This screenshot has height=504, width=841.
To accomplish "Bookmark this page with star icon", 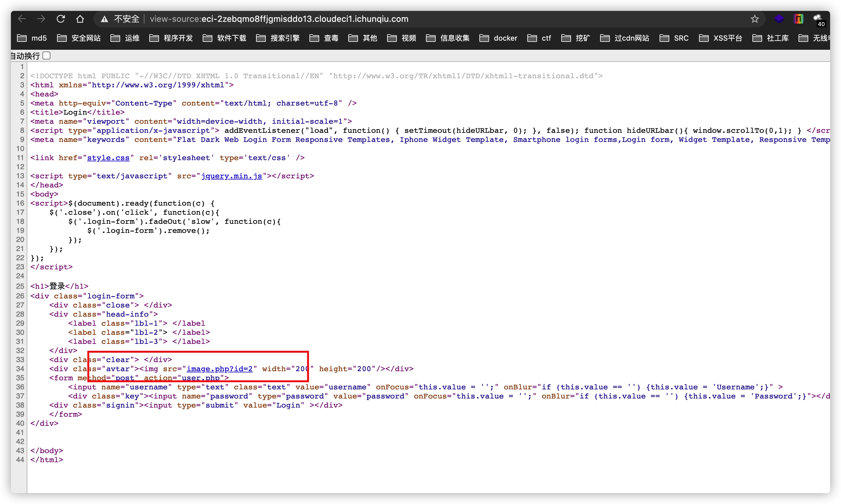I will point(755,19).
